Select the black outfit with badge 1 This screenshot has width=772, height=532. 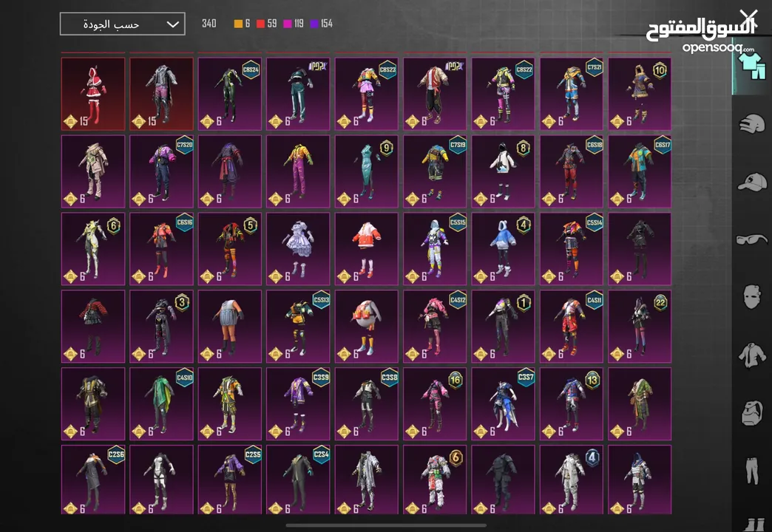(x=503, y=327)
